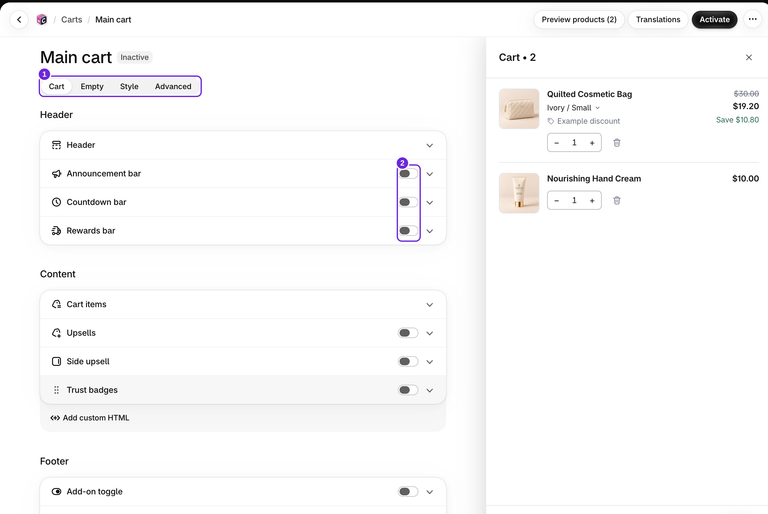
Task: Enable the Countdown bar toggle
Action: [x=408, y=202]
